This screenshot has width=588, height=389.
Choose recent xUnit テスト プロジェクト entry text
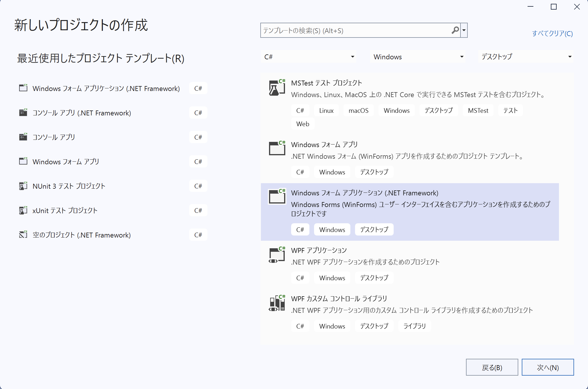[x=65, y=210]
